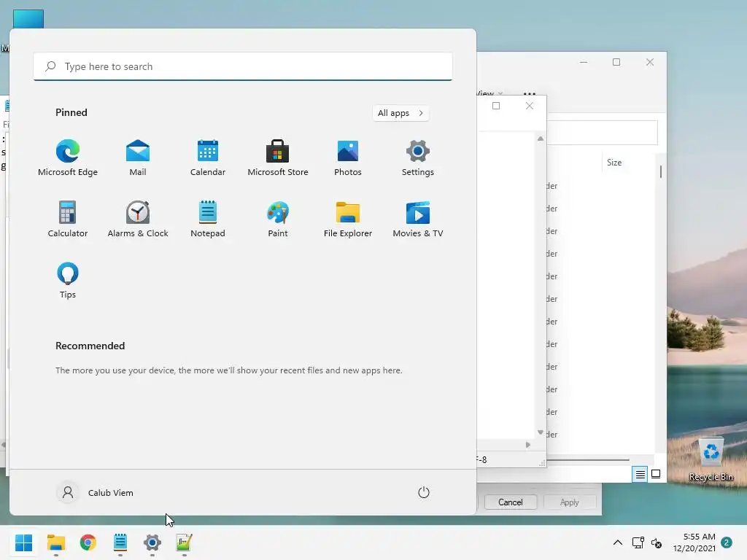Launch the Paint app
Viewport: 747px width, 560px height.
[x=278, y=219]
